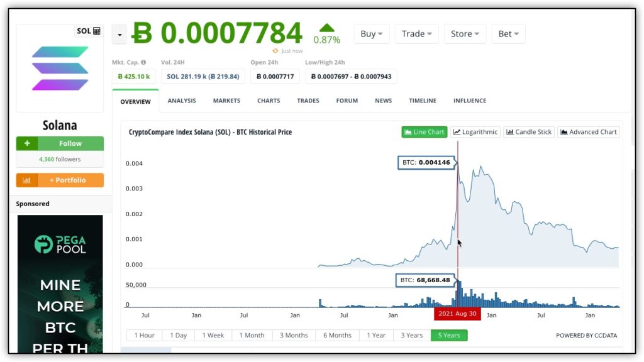The width and height of the screenshot is (644, 362).
Task: Click the 4,360 followers count
Action: pos(60,159)
